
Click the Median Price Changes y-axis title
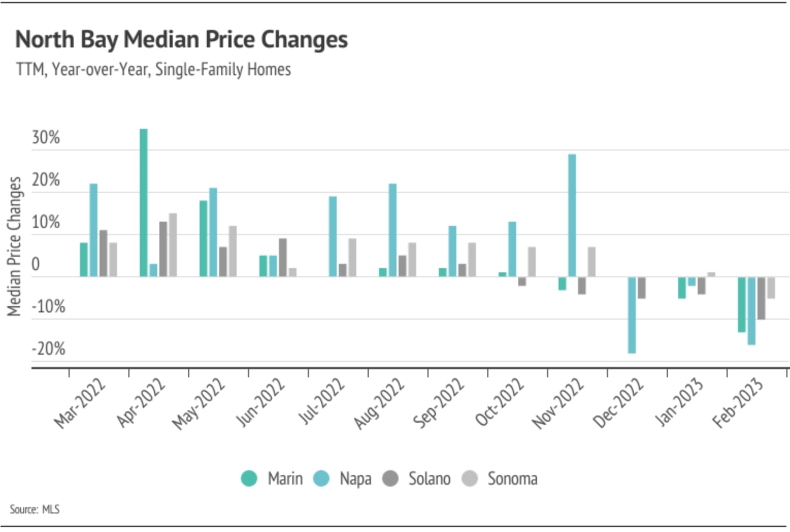pyautogui.click(x=14, y=246)
